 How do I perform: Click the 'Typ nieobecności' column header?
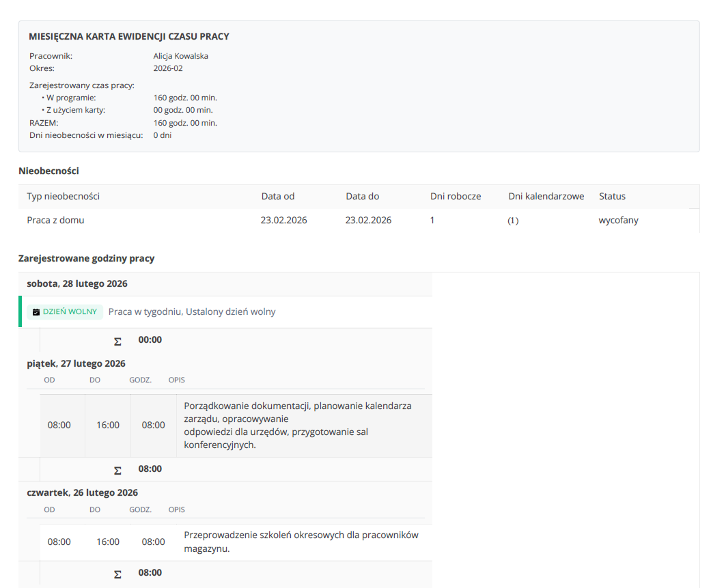pyautogui.click(x=64, y=196)
